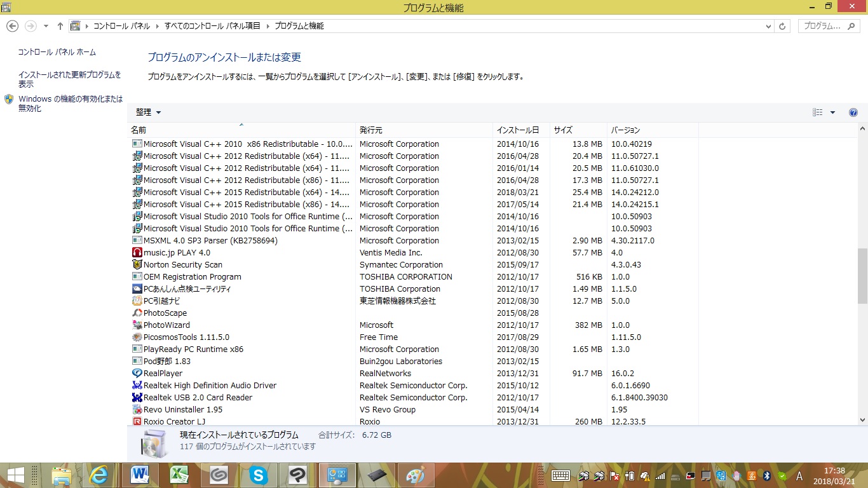This screenshot has height=488, width=868.
Task: Expand the arrow after コントロール パネル breadcrumb
Action: [x=158, y=26]
